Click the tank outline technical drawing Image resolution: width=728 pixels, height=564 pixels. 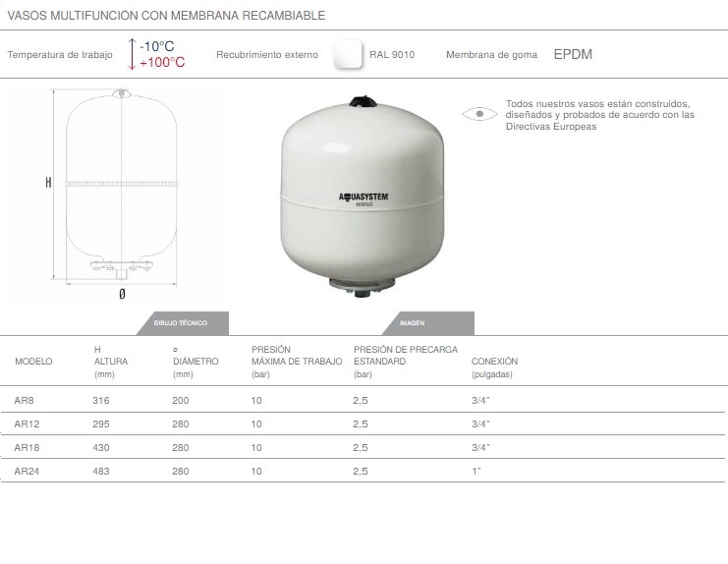pyautogui.click(x=121, y=182)
